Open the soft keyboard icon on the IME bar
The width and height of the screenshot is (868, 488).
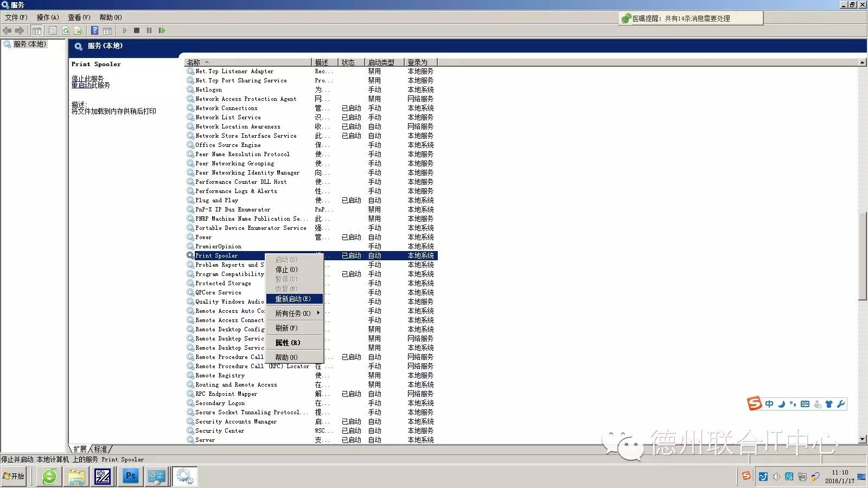[805, 404]
